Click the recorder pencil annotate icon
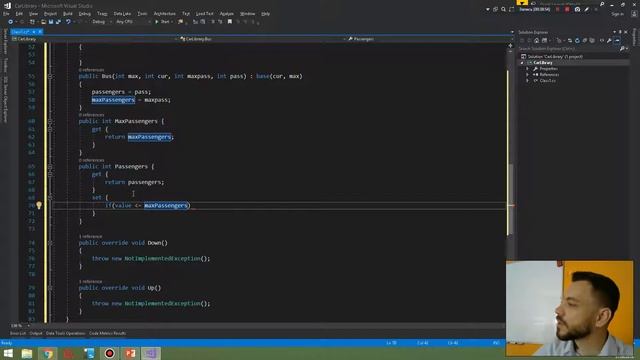 tap(587, 9)
